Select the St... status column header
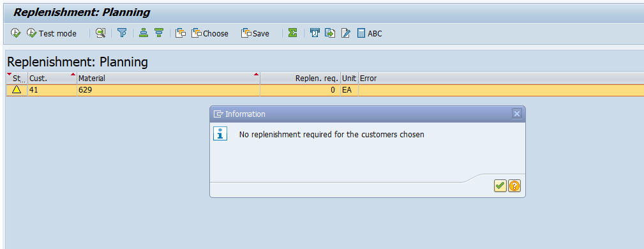Screen dimensions: 644x249 (17, 78)
